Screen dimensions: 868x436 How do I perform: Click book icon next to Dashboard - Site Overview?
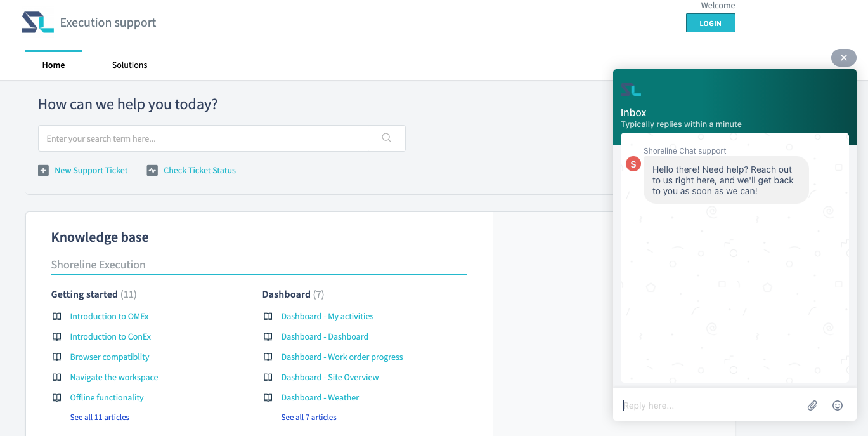[268, 377]
